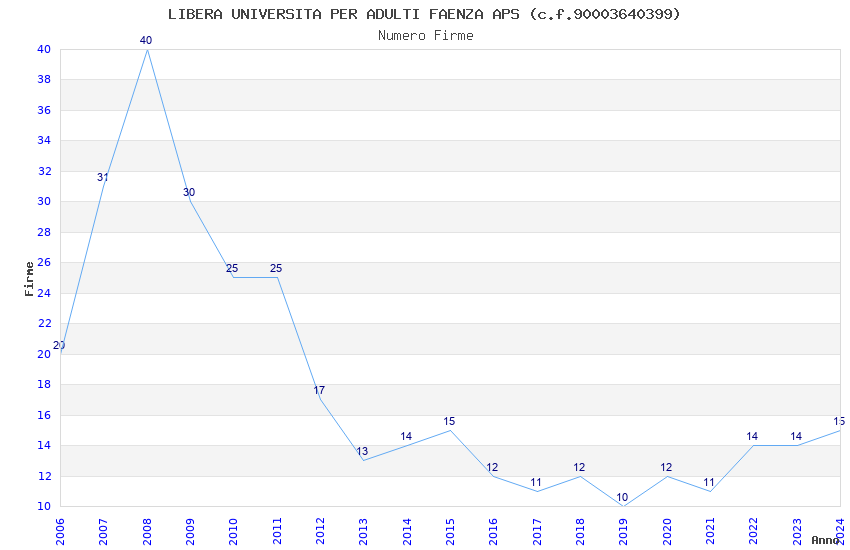Click y-axis tick label '18'
Screen dimensions: 850x550
click(x=44, y=384)
